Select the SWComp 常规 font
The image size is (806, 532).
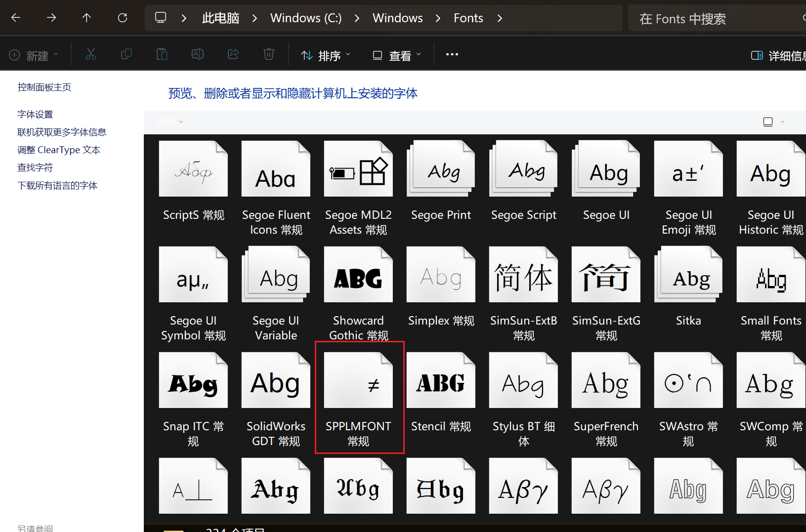771,400
